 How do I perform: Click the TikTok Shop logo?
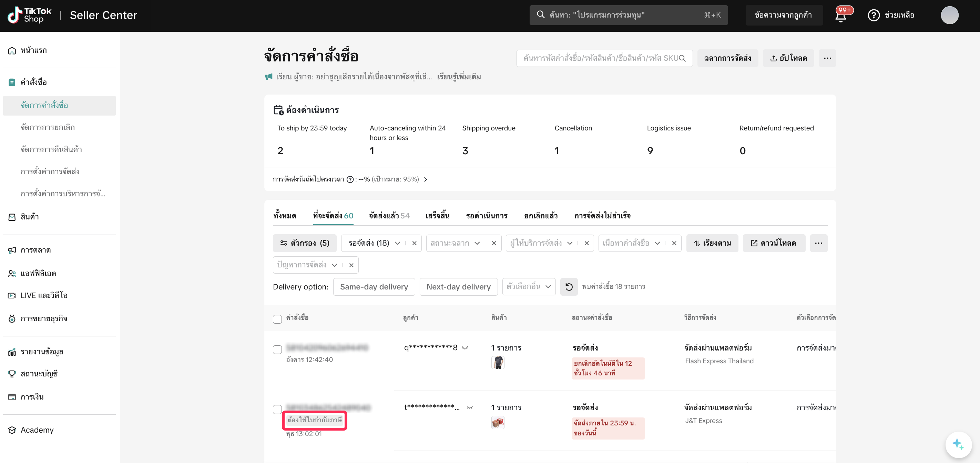pyautogui.click(x=30, y=15)
